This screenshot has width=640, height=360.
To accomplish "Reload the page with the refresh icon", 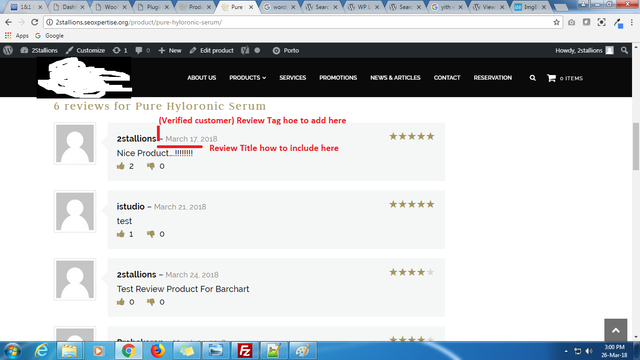I will [x=35, y=22].
